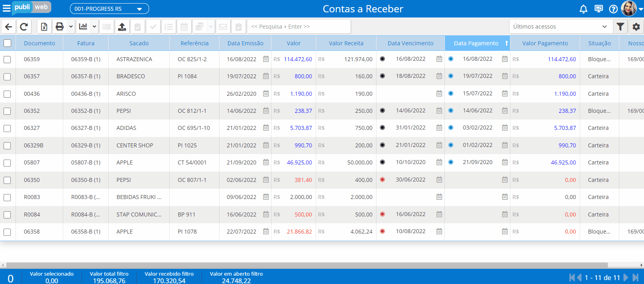Print the receivables list
The height and width of the screenshot is (284, 644).
(x=60, y=27)
